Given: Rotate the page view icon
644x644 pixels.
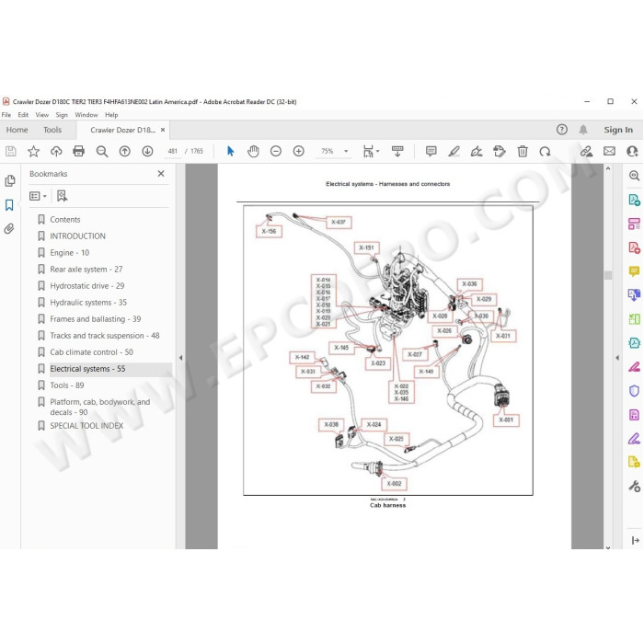Looking at the screenshot, I should pyautogui.click(x=545, y=152).
